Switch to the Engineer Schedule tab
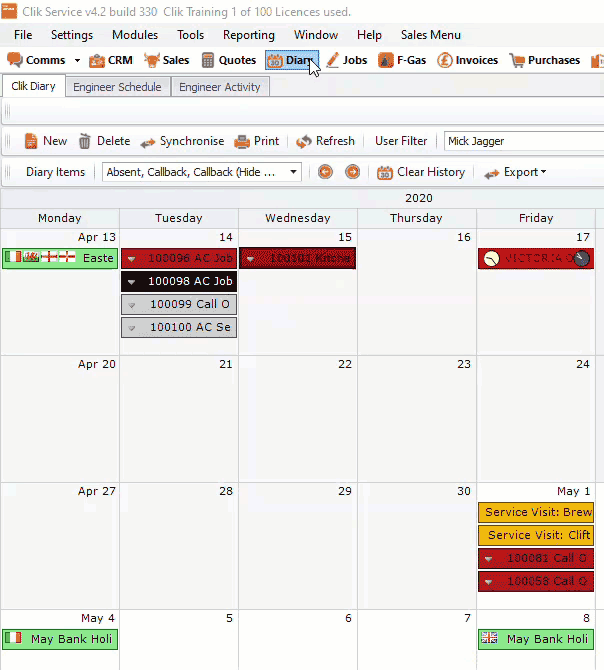This screenshot has height=670, width=604. (117, 87)
